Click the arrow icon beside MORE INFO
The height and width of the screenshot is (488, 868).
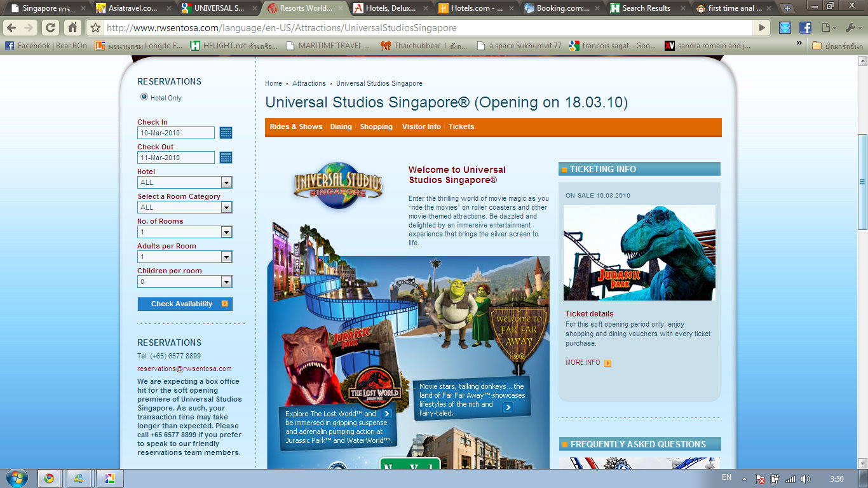[x=607, y=363]
